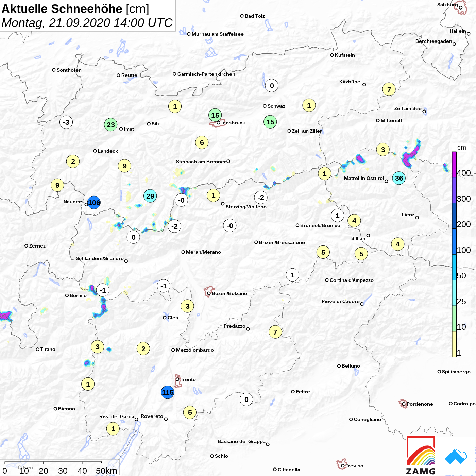476x476 pixels.
Task: Click the 23 marker near Imst
Action: click(111, 125)
